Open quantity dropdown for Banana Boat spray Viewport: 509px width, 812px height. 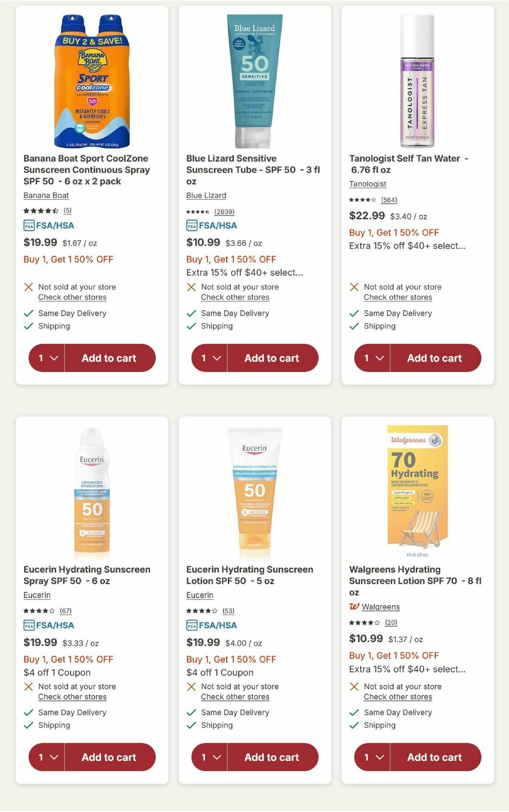pyautogui.click(x=46, y=358)
